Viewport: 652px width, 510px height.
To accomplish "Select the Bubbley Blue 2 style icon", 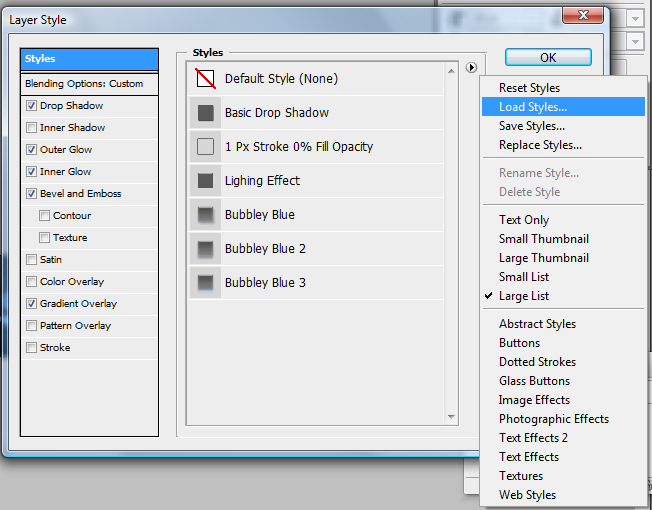I will click(205, 249).
